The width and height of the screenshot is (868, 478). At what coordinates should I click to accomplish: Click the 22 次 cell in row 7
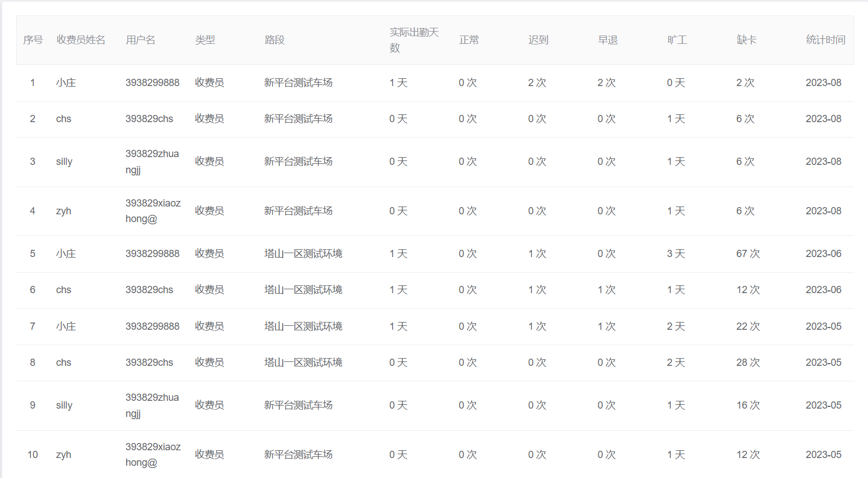pyautogui.click(x=747, y=326)
